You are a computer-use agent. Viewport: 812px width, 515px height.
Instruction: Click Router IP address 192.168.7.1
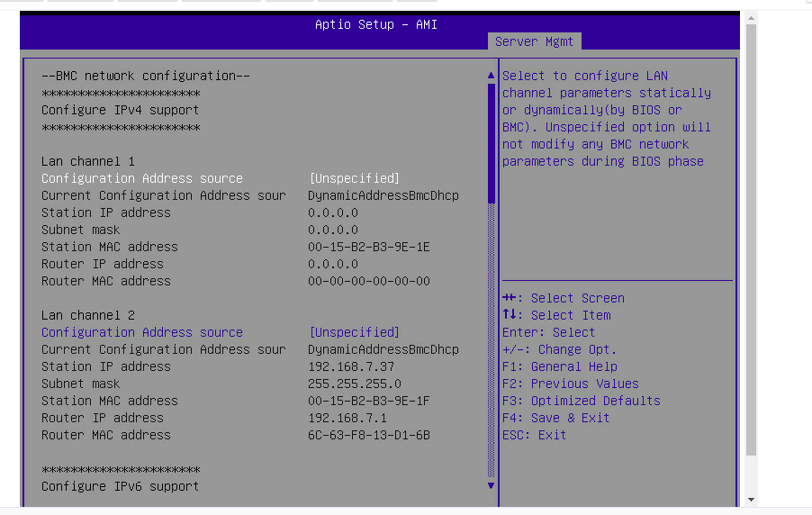(347, 418)
